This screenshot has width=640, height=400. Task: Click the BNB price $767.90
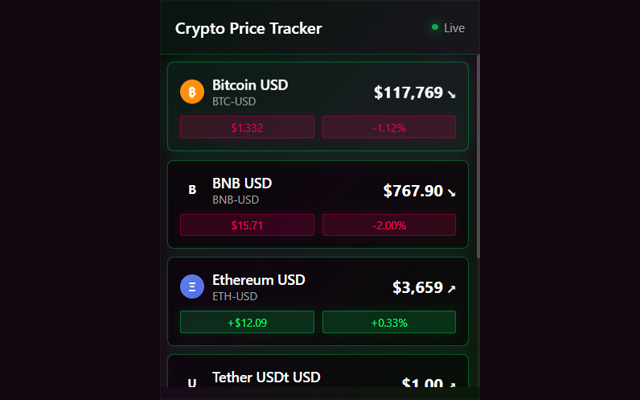point(413,191)
